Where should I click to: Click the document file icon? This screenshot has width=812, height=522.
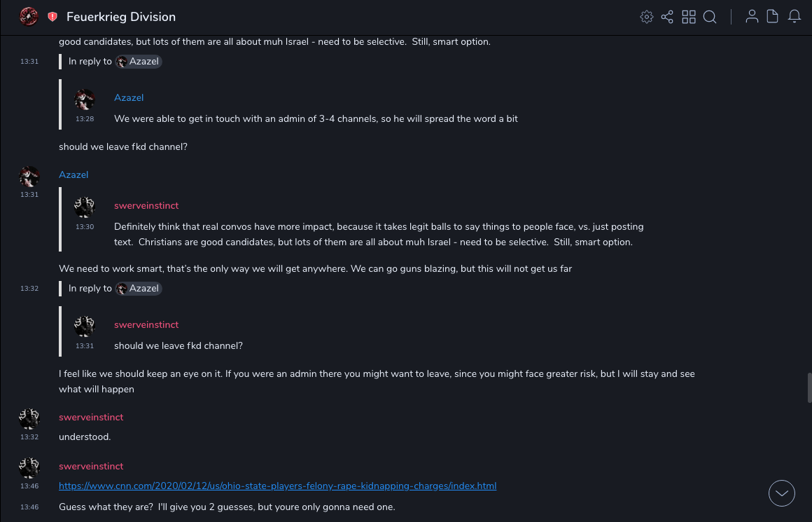[x=773, y=17]
